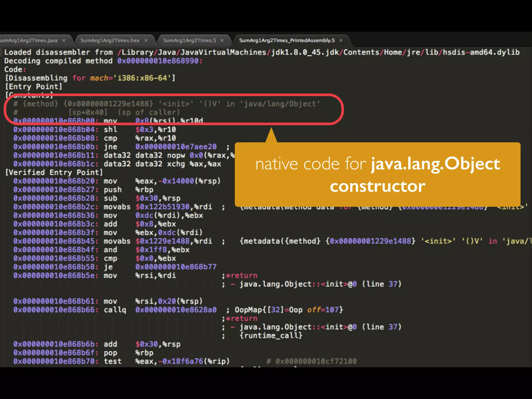Close the SumArg1Arg2Times.hex tab
The height and width of the screenshot is (399, 532).
tap(146, 41)
